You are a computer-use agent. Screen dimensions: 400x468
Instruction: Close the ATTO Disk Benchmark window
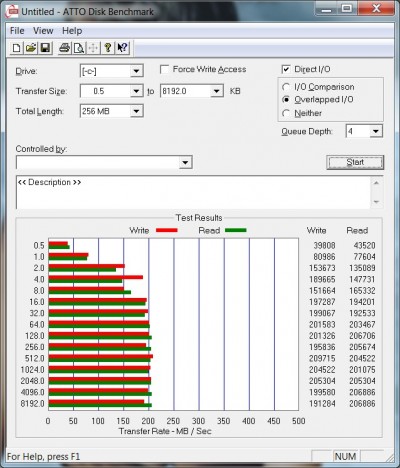pyautogui.click(x=376, y=9)
